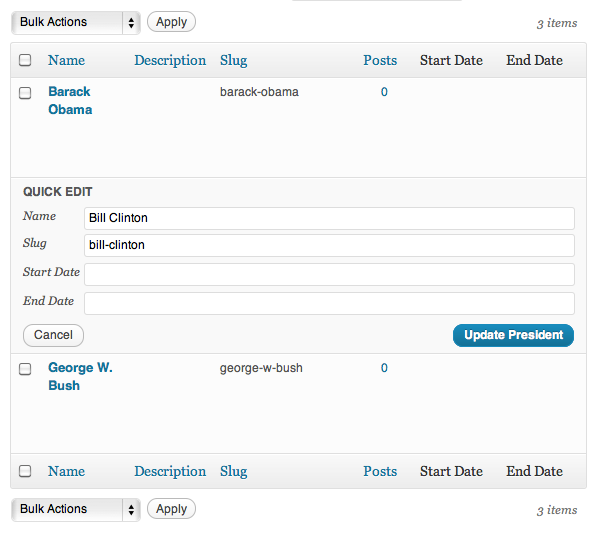Sort by Description in the footer row

tap(170, 471)
